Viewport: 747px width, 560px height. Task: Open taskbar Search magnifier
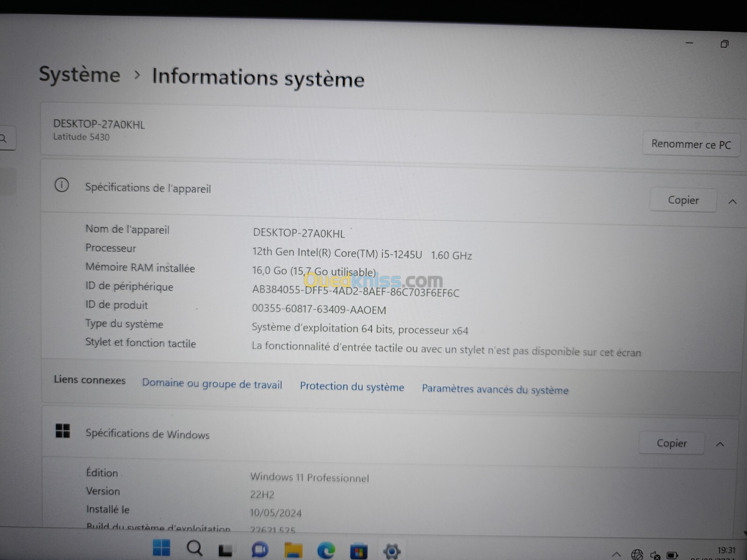[194, 548]
